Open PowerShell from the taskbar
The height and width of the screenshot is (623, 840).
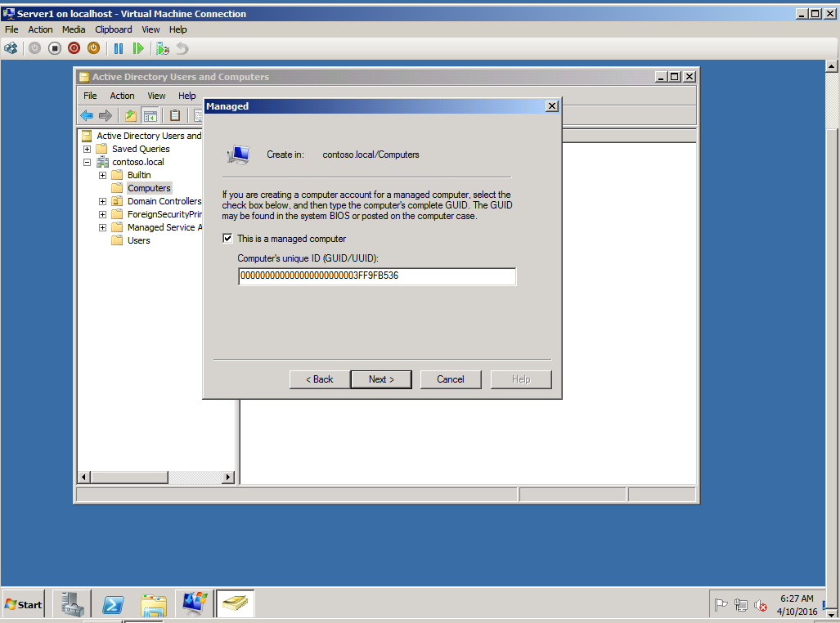(x=113, y=604)
